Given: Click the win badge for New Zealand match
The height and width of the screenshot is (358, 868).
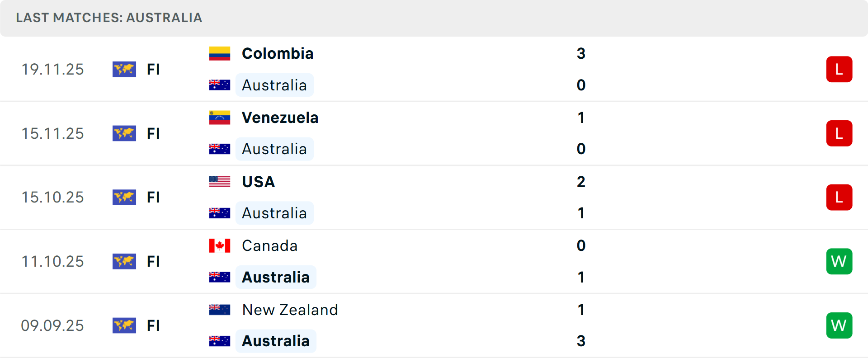Looking at the screenshot, I should pyautogui.click(x=839, y=325).
